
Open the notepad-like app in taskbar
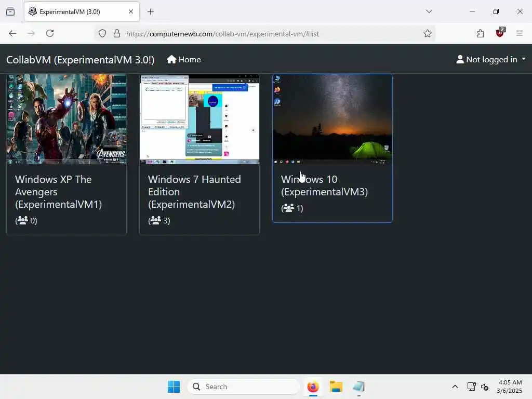tap(358, 387)
